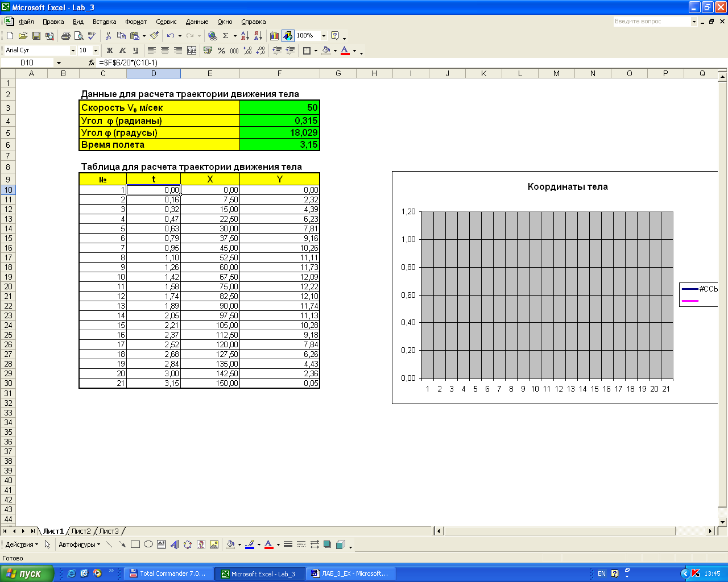This screenshot has width=728, height=582.
Task: Save the workbook with the floppy disk icon
Action: pos(36,36)
